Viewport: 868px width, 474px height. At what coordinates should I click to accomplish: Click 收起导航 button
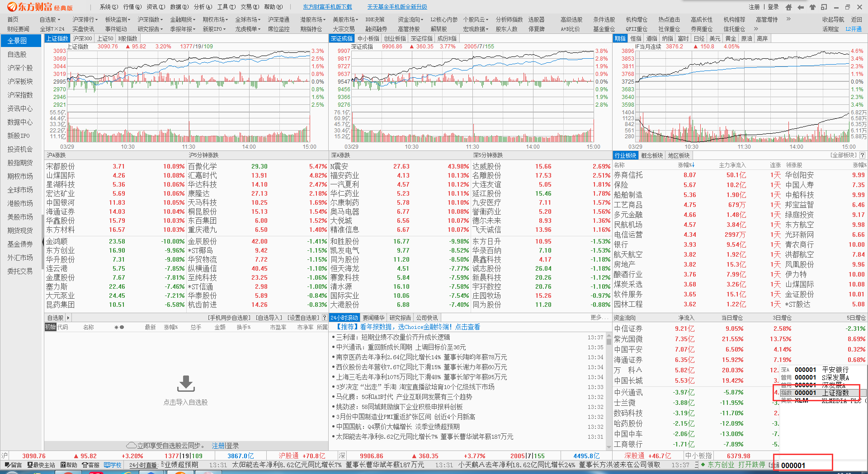pyautogui.click(x=833, y=19)
